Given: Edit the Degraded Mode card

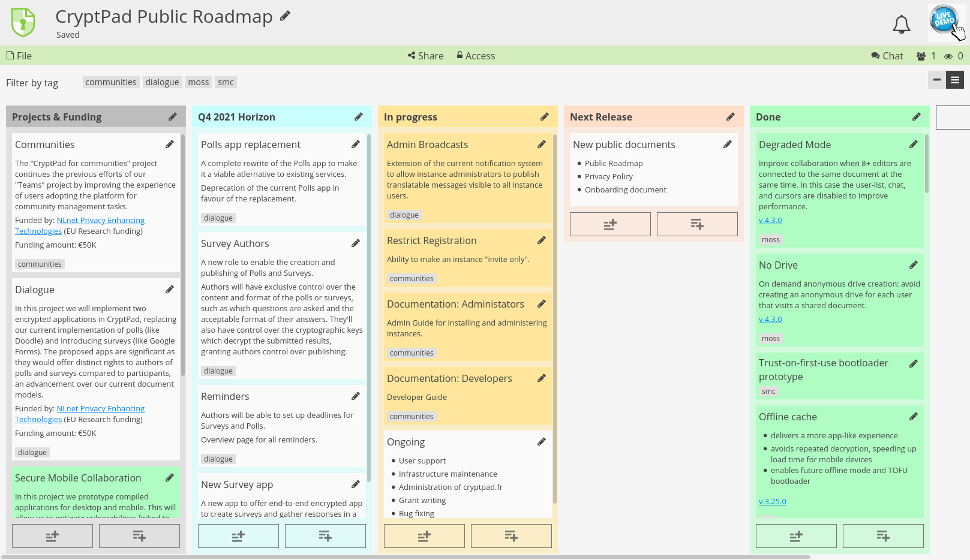Looking at the screenshot, I should (914, 144).
